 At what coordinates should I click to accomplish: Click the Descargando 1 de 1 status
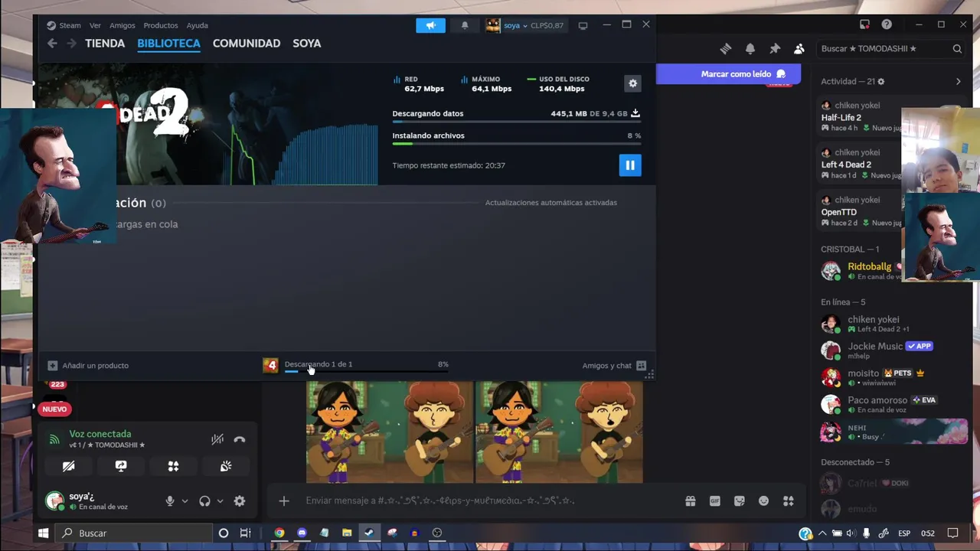pos(318,364)
